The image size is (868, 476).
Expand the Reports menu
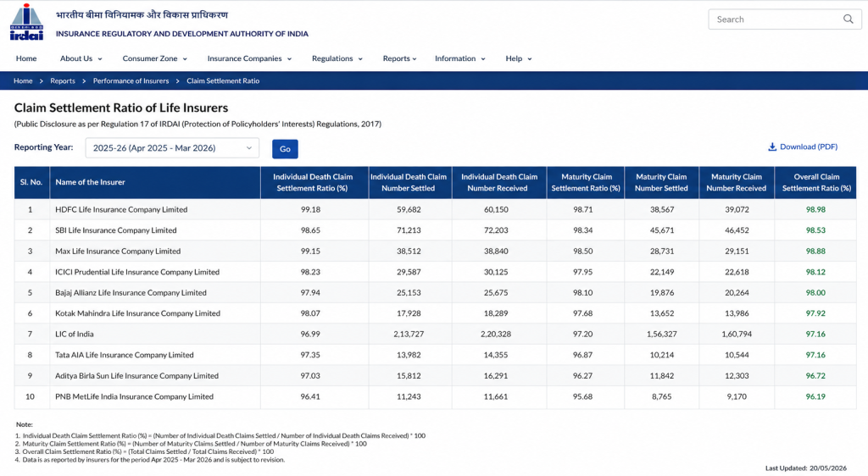point(399,58)
